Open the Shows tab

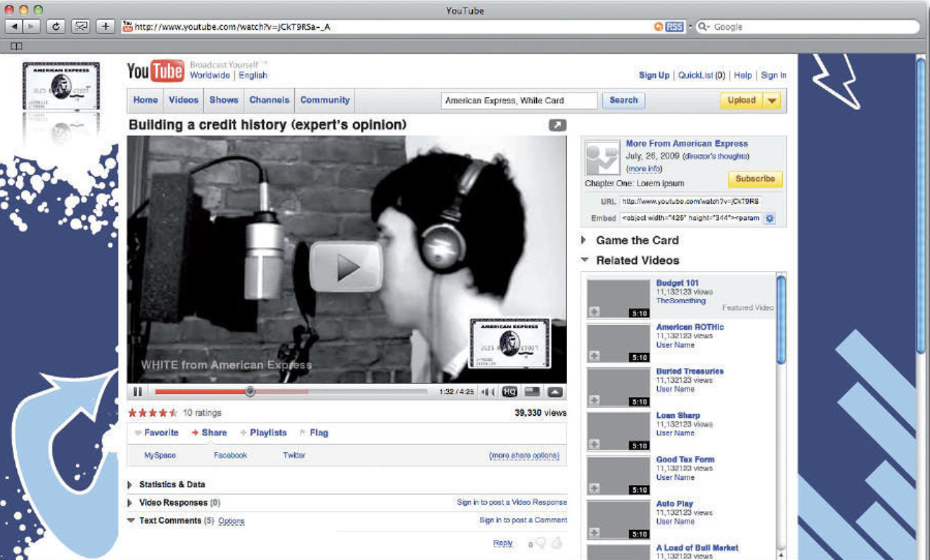click(224, 100)
